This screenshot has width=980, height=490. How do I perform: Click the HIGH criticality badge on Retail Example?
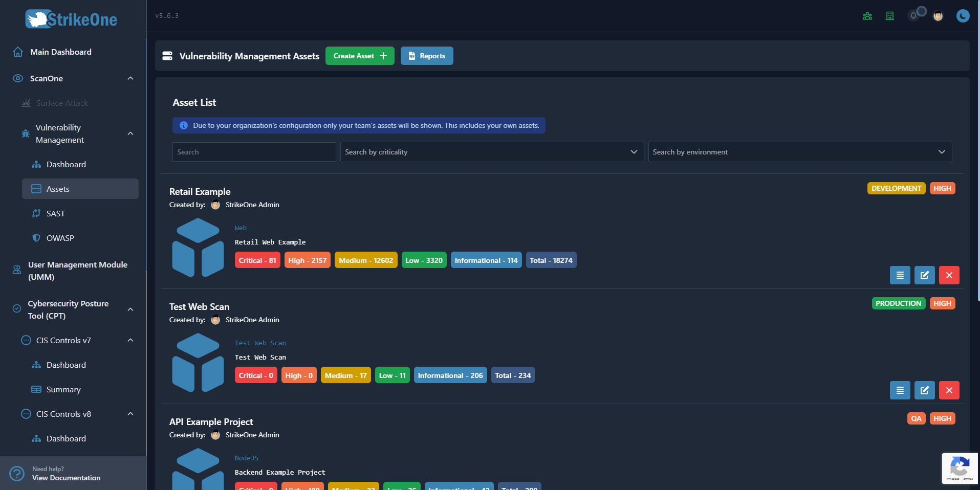(942, 188)
